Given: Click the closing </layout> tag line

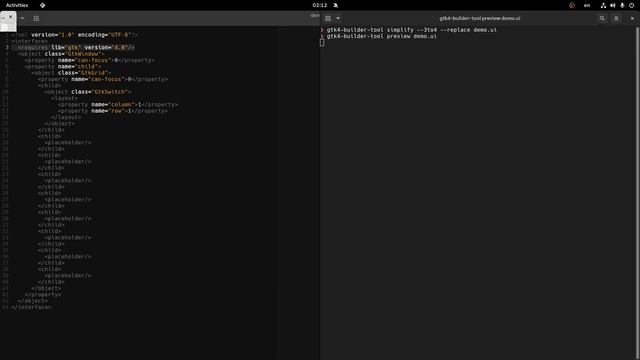Looking at the screenshot, I should pos(66,117).
